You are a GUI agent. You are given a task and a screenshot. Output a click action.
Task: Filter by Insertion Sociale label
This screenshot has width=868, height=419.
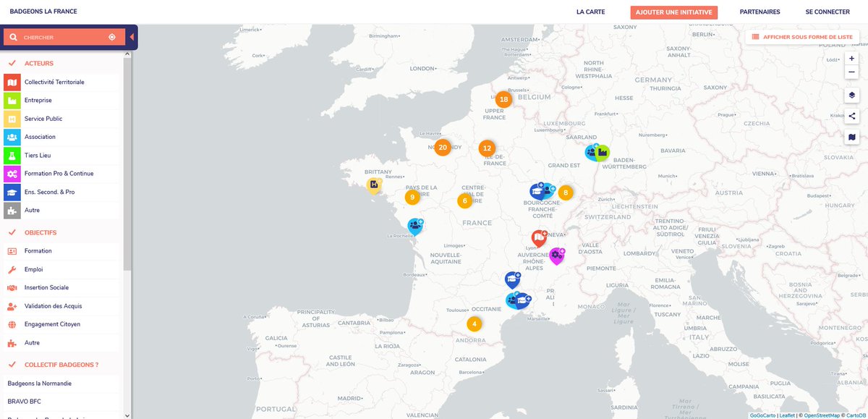(x=46, y=287)
